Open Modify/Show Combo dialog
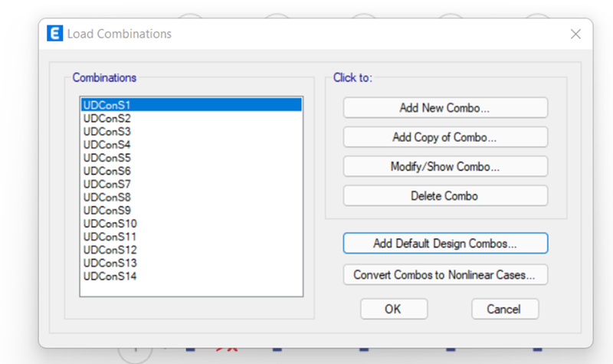 point(445,166)
